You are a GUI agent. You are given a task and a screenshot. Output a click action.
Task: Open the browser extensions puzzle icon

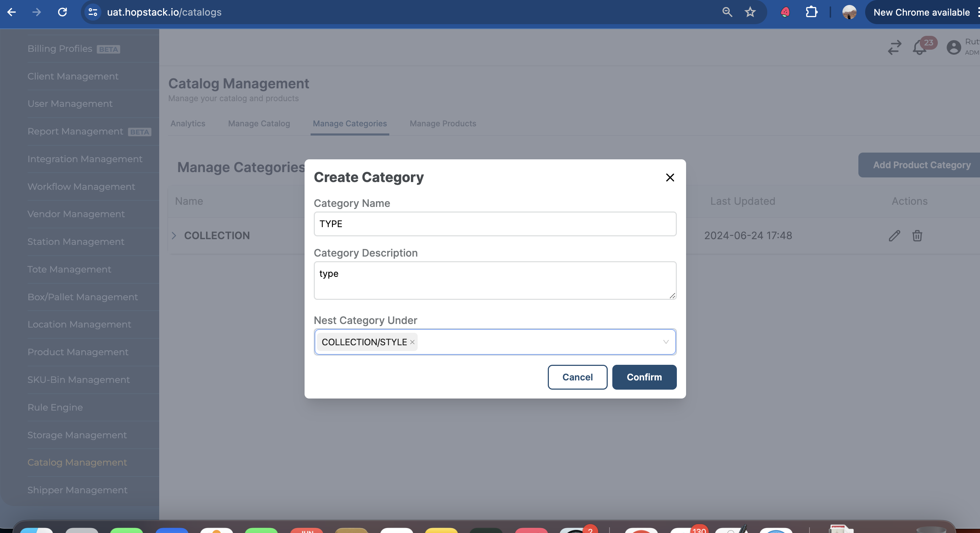(x=812, y=12)
